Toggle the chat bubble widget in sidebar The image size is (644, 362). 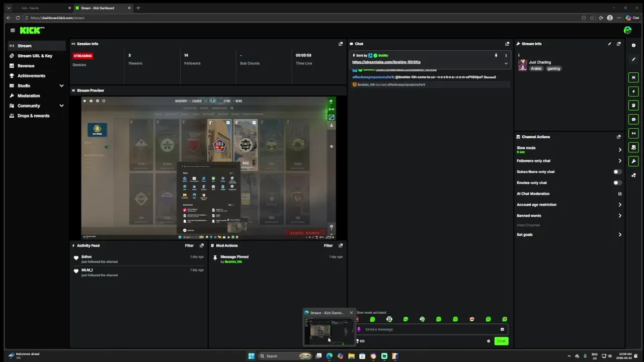point(633,119)
